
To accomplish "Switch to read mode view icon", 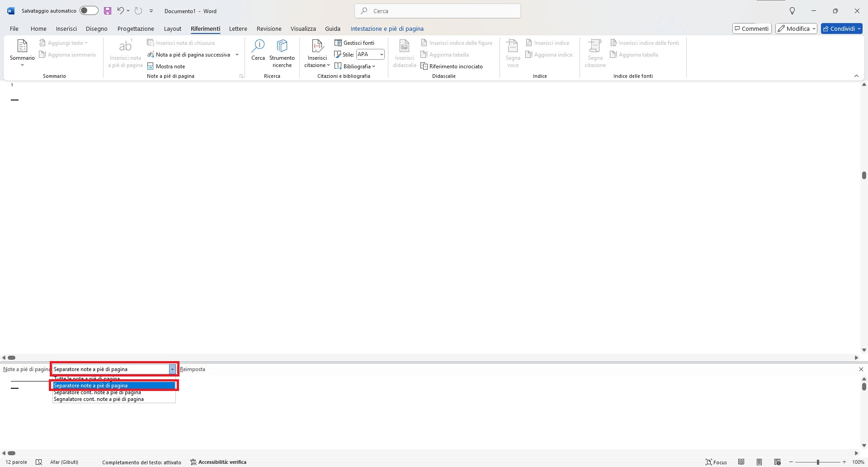I will pos(741,462).
